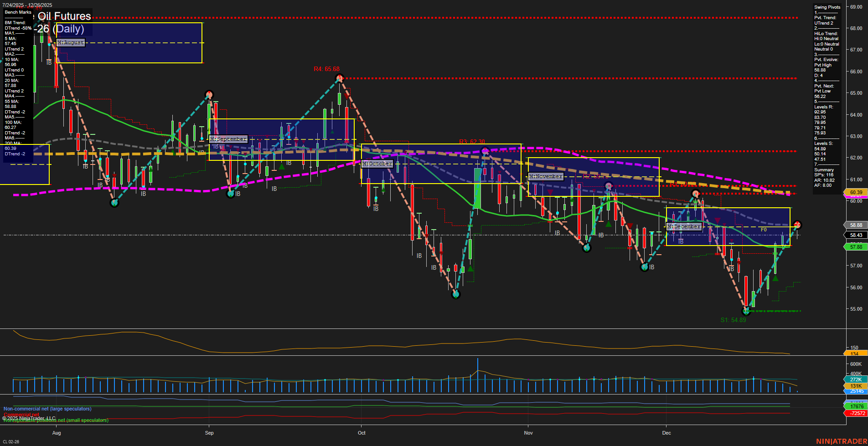Screen dimensions: 868x446
Task: Select the 60.39 orange price marker on the scale
Action: 856,192
